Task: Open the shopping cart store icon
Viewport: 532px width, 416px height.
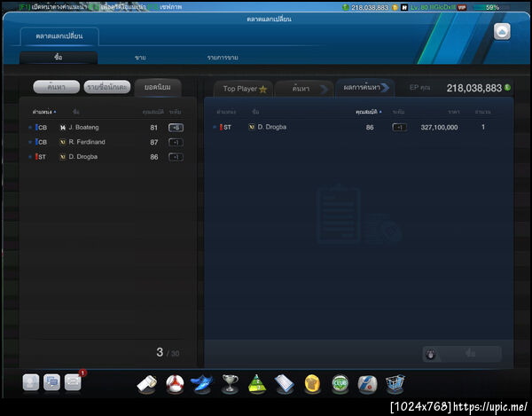Action: pyautogui.click(x=395, y=384)
